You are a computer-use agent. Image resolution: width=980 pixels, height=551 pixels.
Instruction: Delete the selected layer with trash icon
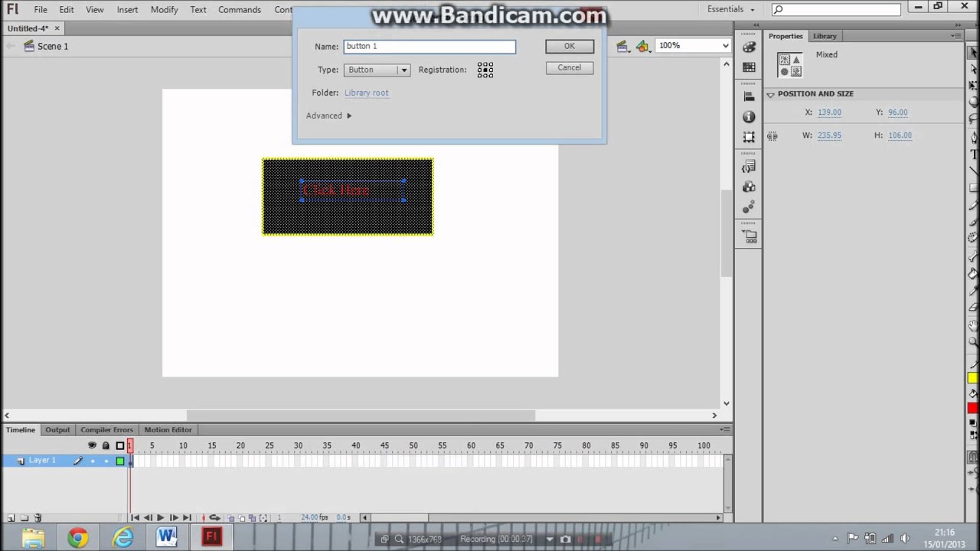click(x=38, y=518)
